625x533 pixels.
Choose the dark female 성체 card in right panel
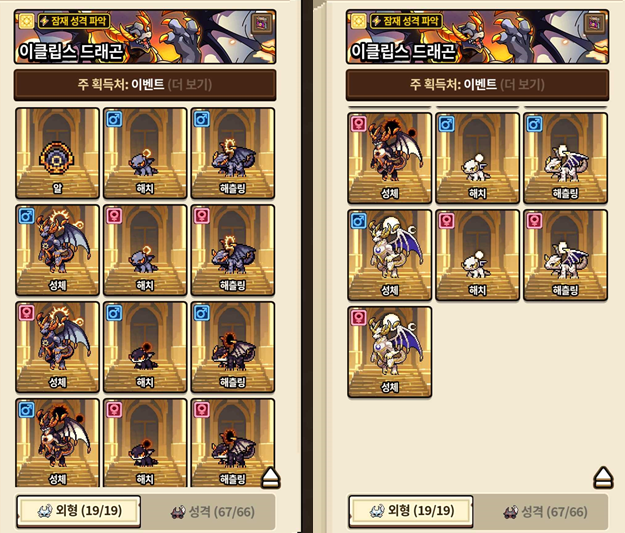coord(389,158)
